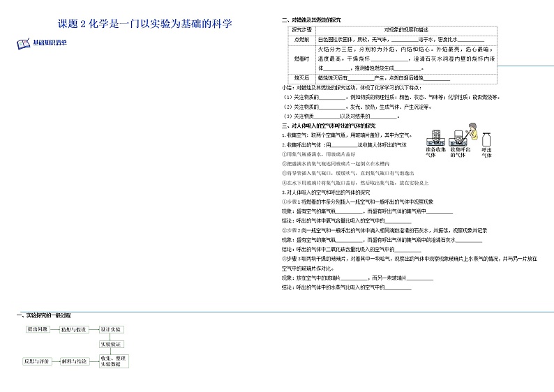Click the caption '收集呼出的气体'

click(x=460, y=152)
